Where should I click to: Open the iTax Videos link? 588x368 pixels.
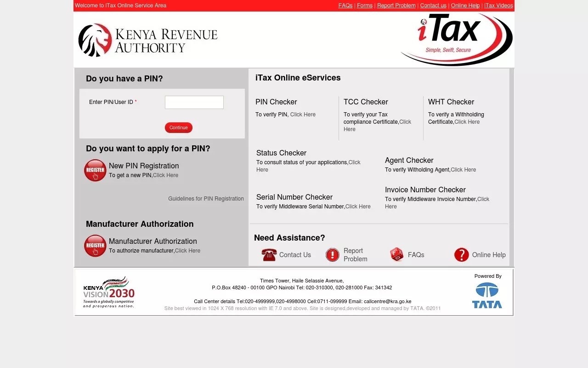(498, 6)
